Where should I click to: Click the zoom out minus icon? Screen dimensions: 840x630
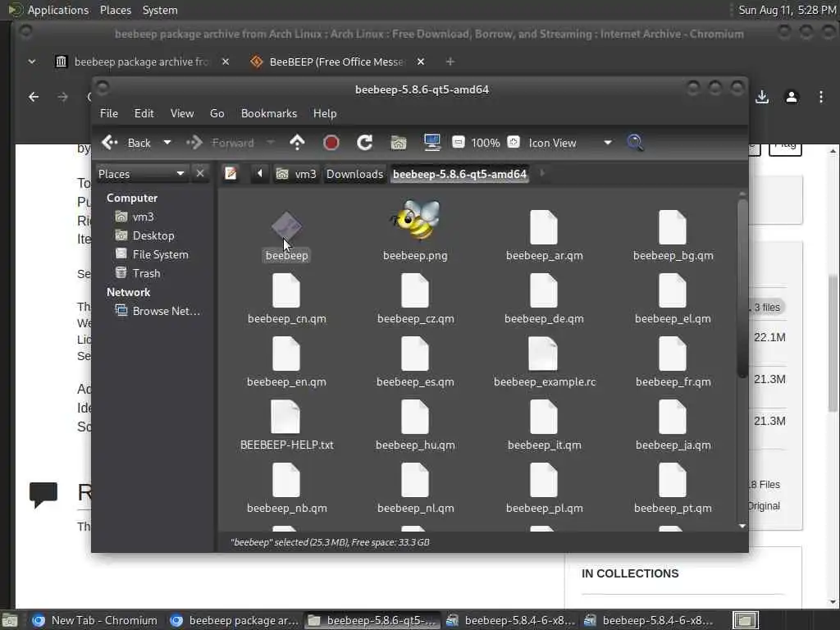point(458,143)
